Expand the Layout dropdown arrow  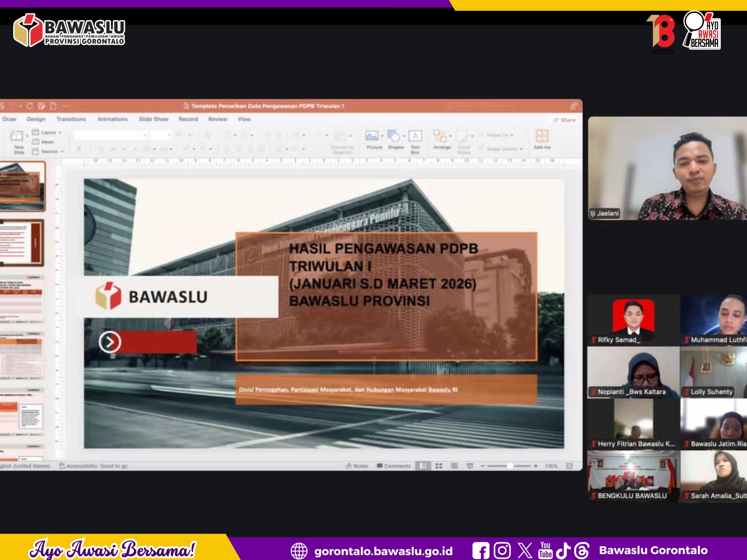pyautogui.click(x=60, y=133)
